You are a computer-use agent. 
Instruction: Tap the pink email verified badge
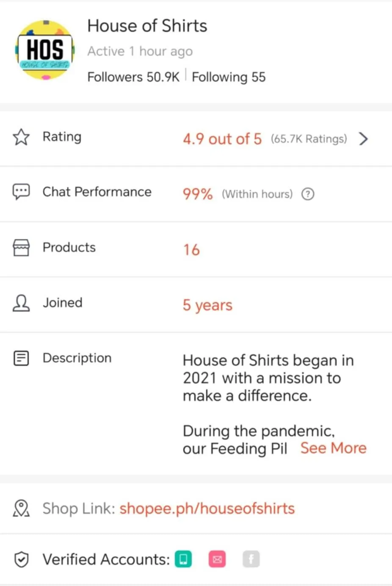[x=217, y=559]
